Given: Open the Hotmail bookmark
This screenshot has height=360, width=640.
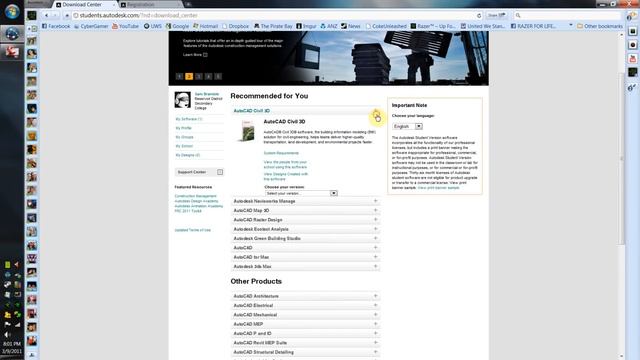Looking at the screenshot, I should coord(205,26).
